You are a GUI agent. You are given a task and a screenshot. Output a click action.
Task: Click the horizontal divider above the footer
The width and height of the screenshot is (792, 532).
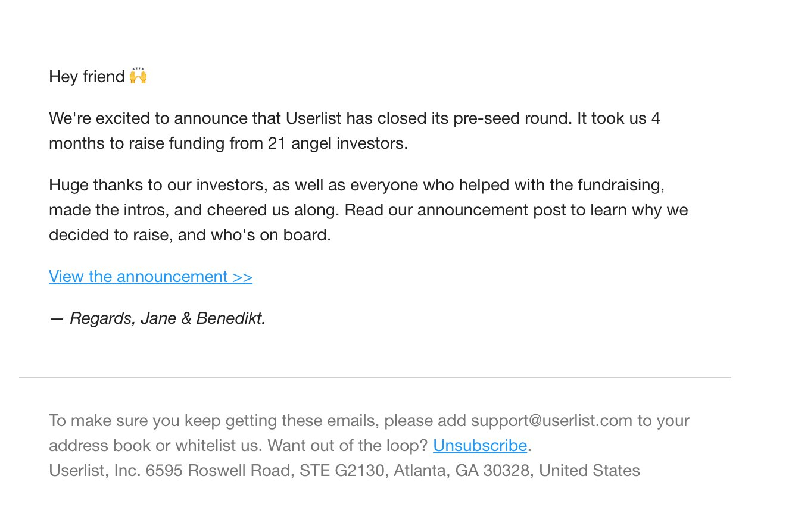click(375, 377)
